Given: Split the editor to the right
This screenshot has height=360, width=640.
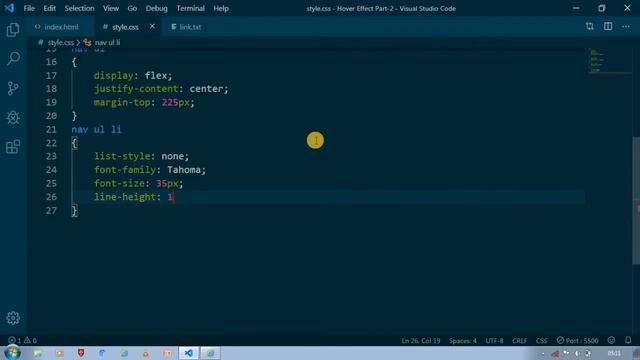Looking at the screenshot, I should click(x=608, y=27).
